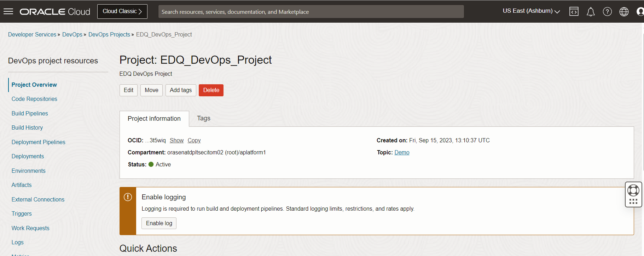
Task: Click the warning icon in logging banner
Action: tap(128, 197)
